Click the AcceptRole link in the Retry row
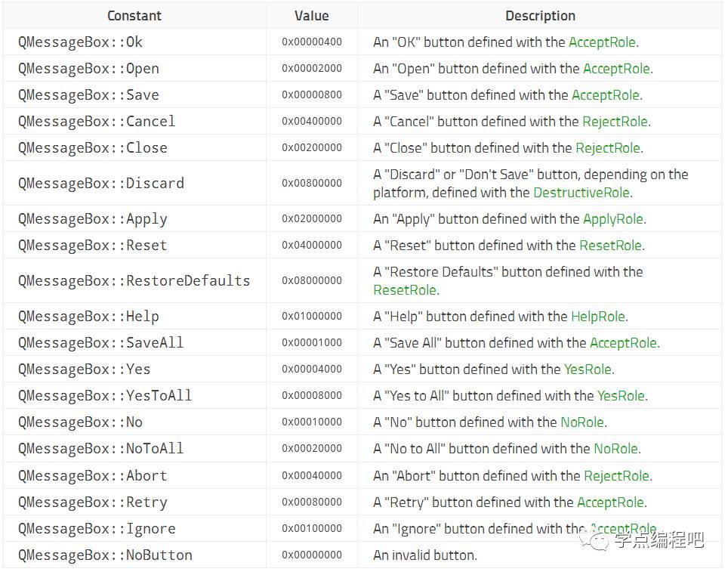The image size is (728, 572). click(610, 502)
